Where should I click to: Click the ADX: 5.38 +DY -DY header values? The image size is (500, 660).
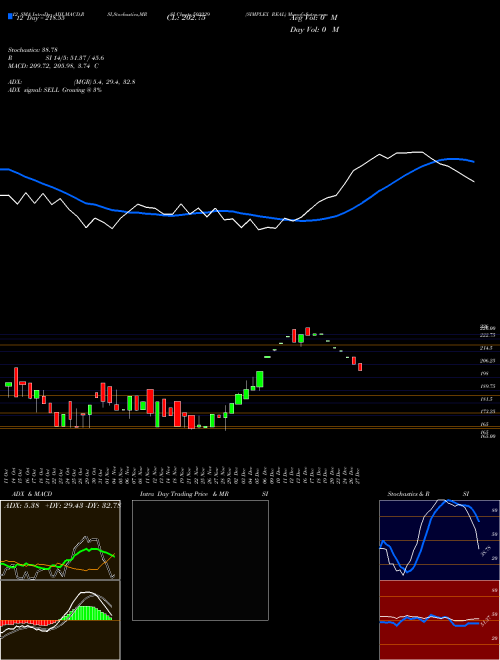coord(62,505)
